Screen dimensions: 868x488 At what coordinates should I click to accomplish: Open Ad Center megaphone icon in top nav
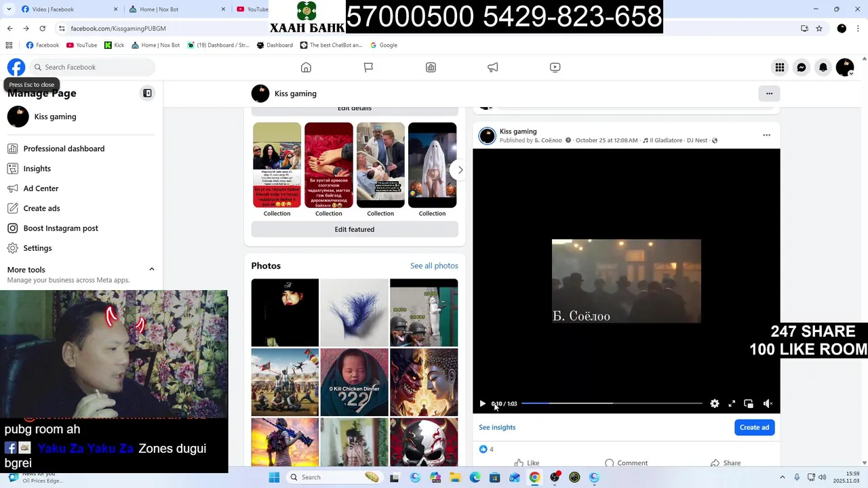click(493, 67)
